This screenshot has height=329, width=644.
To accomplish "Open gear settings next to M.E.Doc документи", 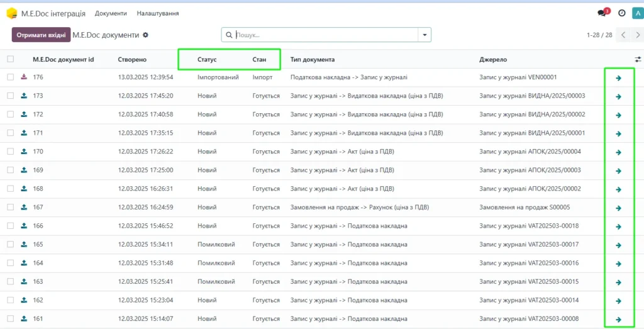I will 145,35.
